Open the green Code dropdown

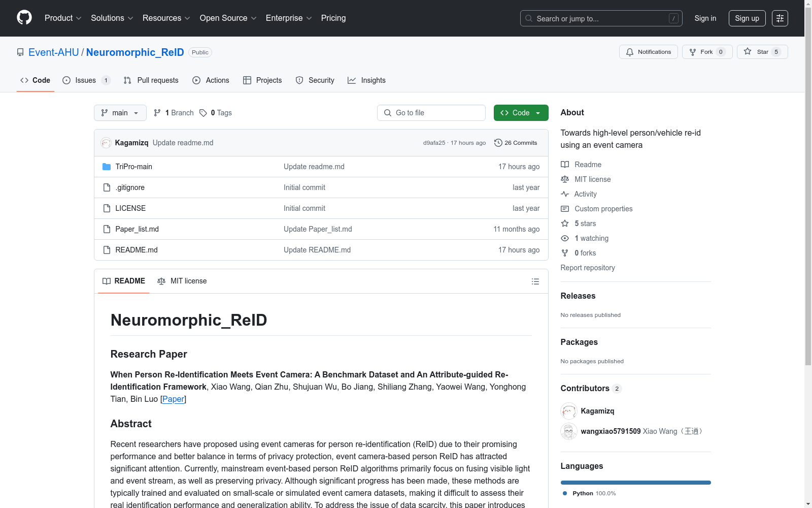[x=521, y=113]
